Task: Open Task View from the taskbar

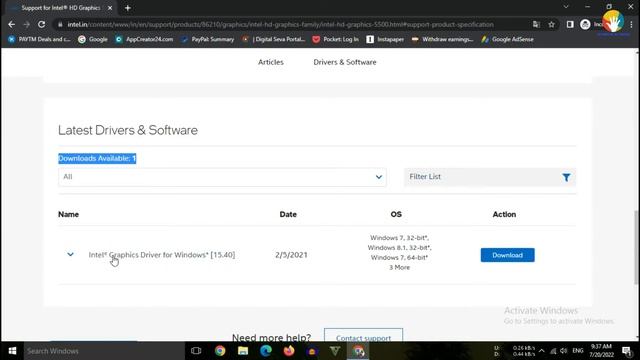Action: [x=196, y=351]
